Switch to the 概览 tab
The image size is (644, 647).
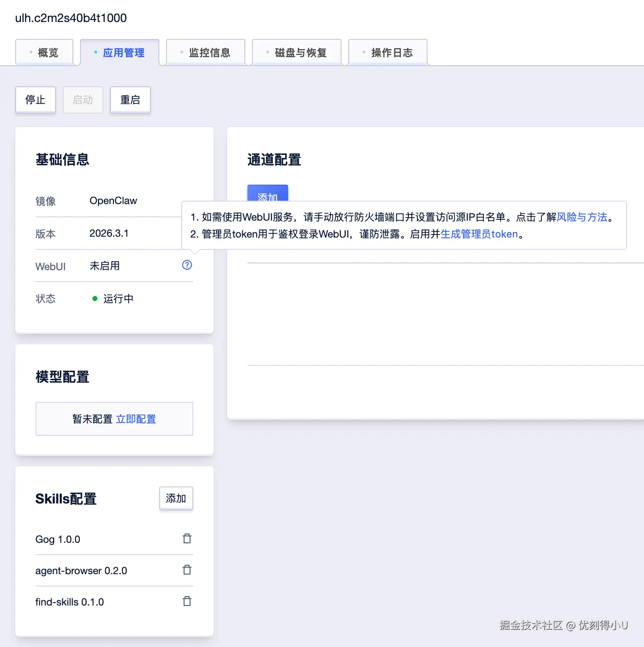(44, 53)
